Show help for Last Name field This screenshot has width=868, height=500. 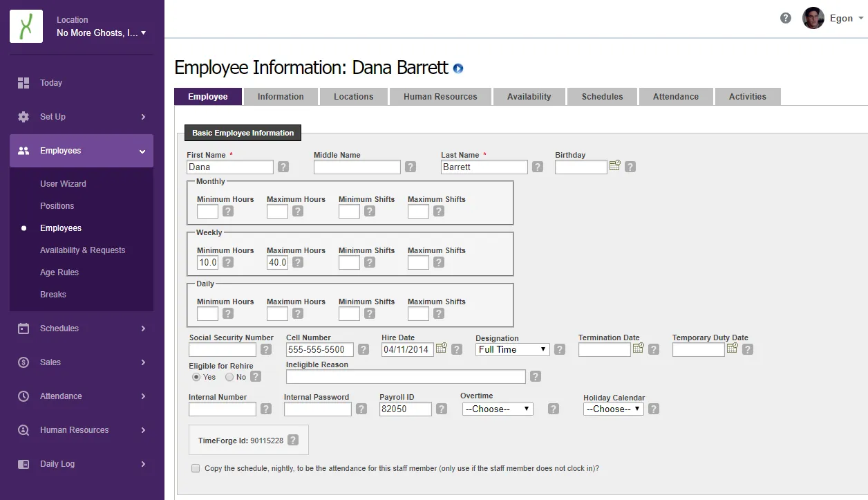538,167
